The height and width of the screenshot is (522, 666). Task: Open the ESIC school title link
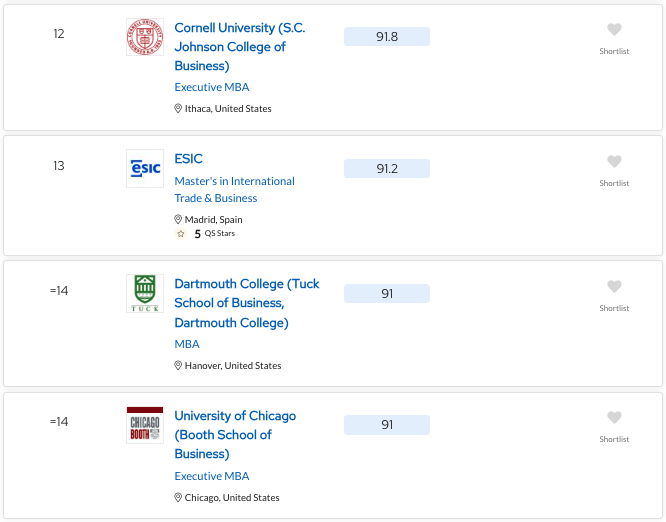coord(188,159)
